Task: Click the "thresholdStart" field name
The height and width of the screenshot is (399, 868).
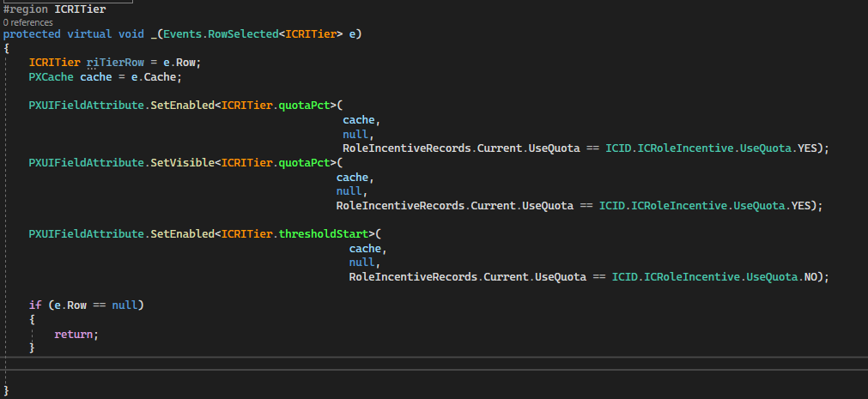Action: coord(324,234)
